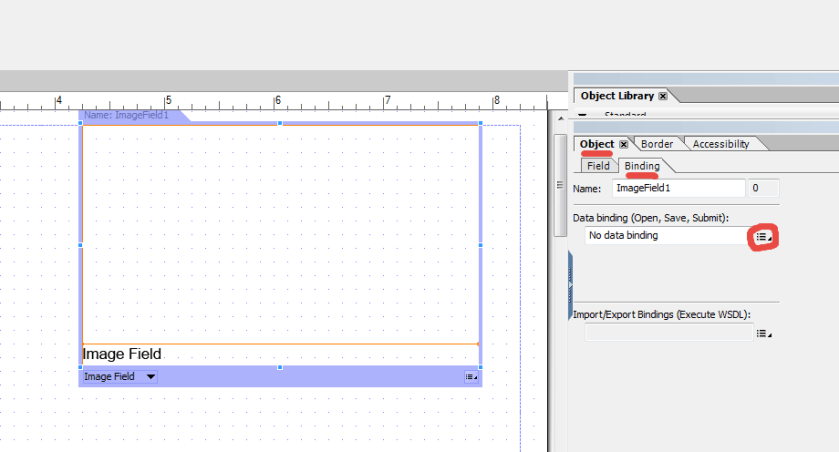839x452 pixels.
Task: Collapse the Standard category in Object Library
Action: point(582,114)
